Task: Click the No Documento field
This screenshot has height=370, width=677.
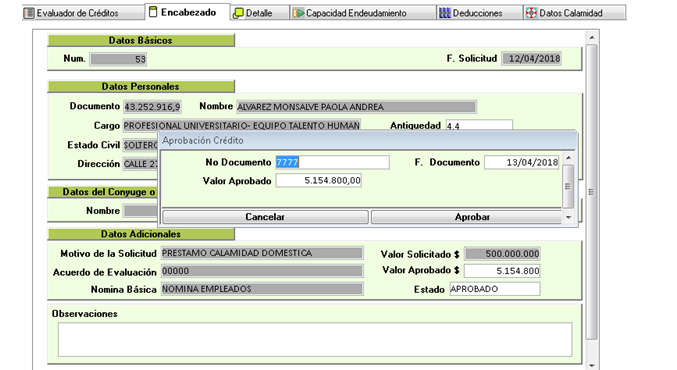Action: [x=332, y=162]
